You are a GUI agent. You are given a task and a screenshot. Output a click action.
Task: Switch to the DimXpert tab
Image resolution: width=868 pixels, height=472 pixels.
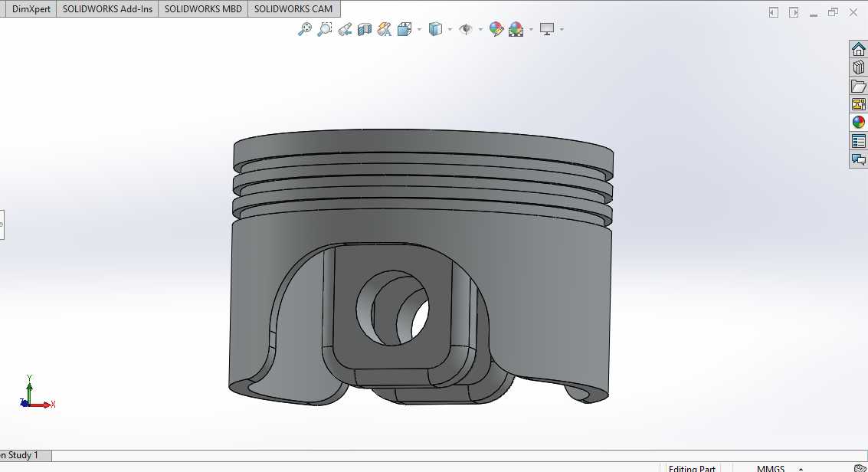31,9
